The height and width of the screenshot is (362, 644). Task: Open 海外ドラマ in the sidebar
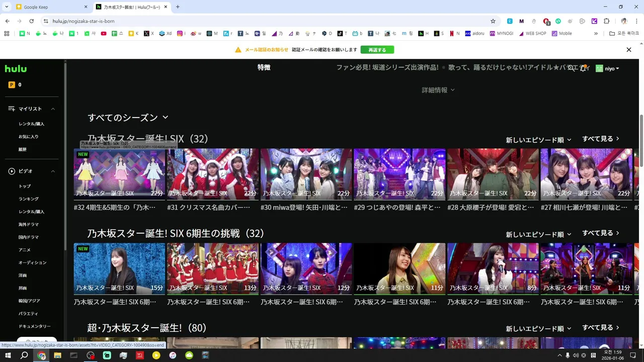point(29,224)
